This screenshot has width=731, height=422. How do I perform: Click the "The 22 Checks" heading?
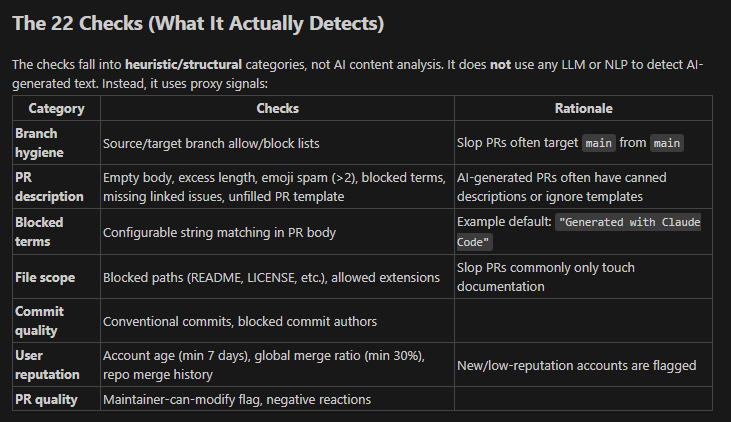(x=198, y=21)
